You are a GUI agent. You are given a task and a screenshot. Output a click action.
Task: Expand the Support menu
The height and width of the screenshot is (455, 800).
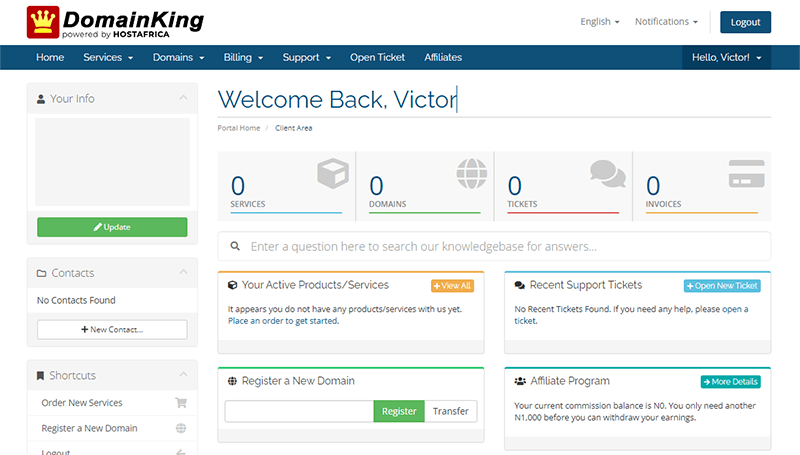307,57
